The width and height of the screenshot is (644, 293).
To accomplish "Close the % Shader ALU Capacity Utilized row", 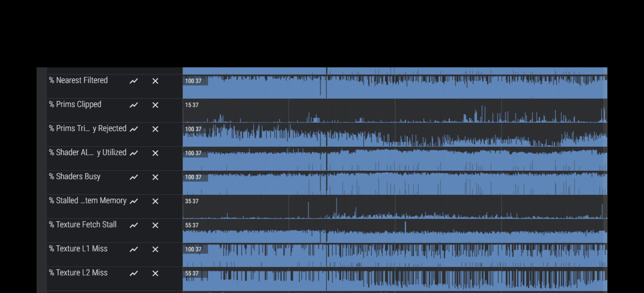I will click(x=155, y=153).
